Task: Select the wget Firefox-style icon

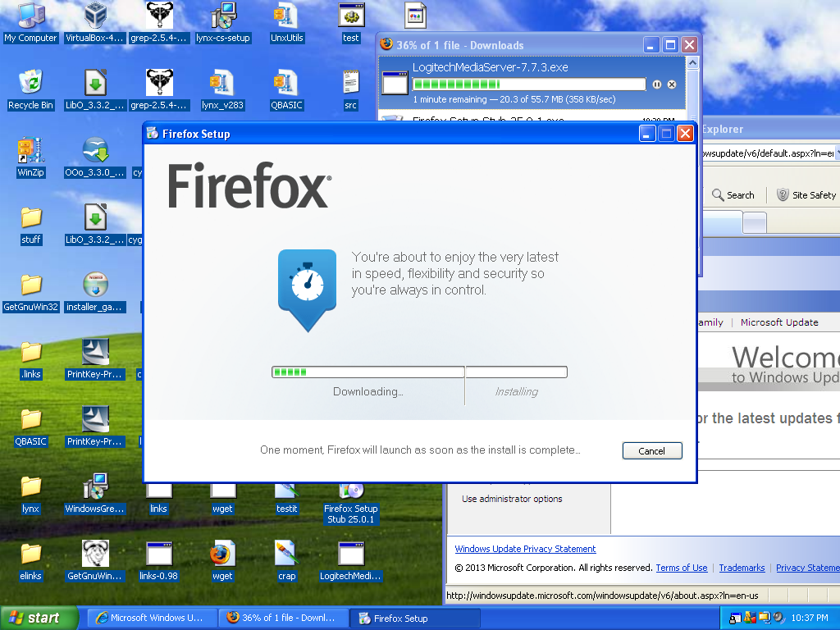Action: 223,561
